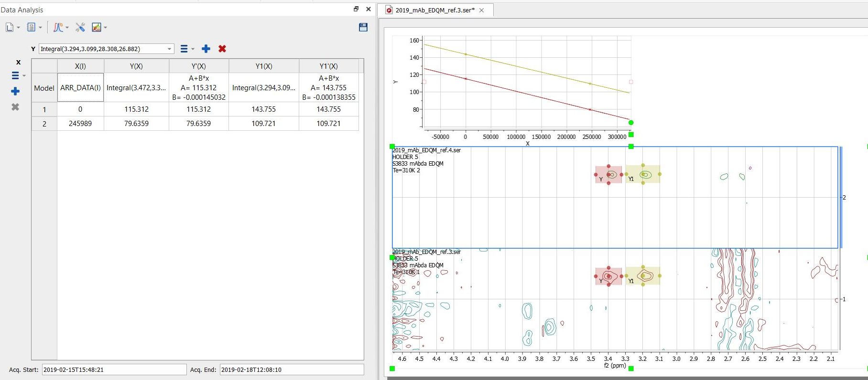This screenshot has width=868, height=380.
Task: Close the Data Analysis panel
Action: click(x=368, y=9)
